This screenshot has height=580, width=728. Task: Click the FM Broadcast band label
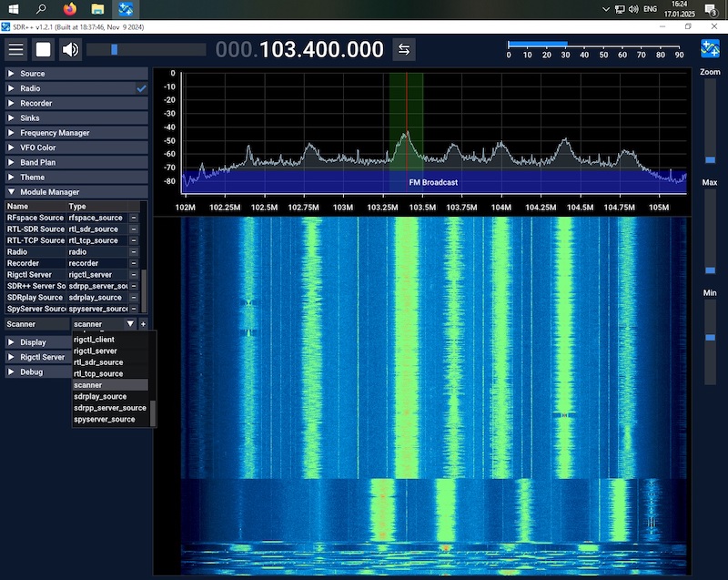tap(433, 182)
